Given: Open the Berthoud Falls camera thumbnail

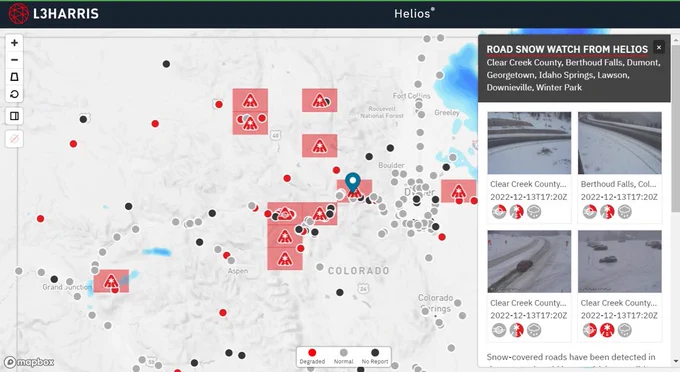Looking at the screenshot, I should coord(620,143).
